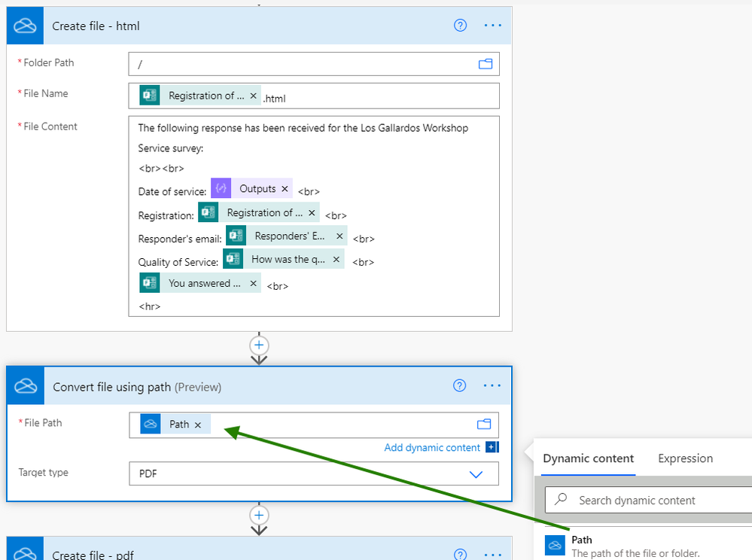This screenshot has width=752, height=560.
Task: Click the Forms icon of the How was the q... token
Action: pyautogui.click(x=233, y=258)
